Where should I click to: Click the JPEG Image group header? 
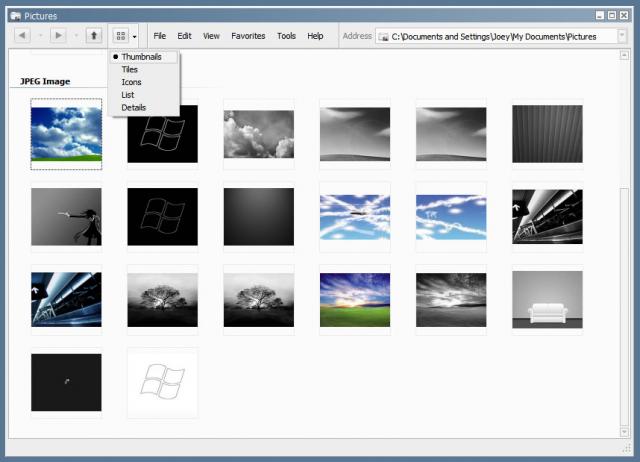pyautogui.click(x=45, y=81)
